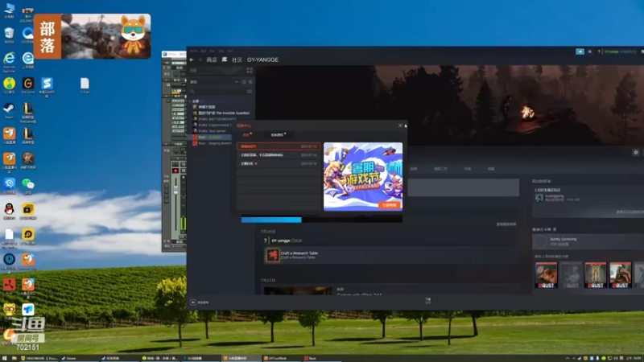
Task: Open the downloads area at Steam bottom
Action: point(427,301)
